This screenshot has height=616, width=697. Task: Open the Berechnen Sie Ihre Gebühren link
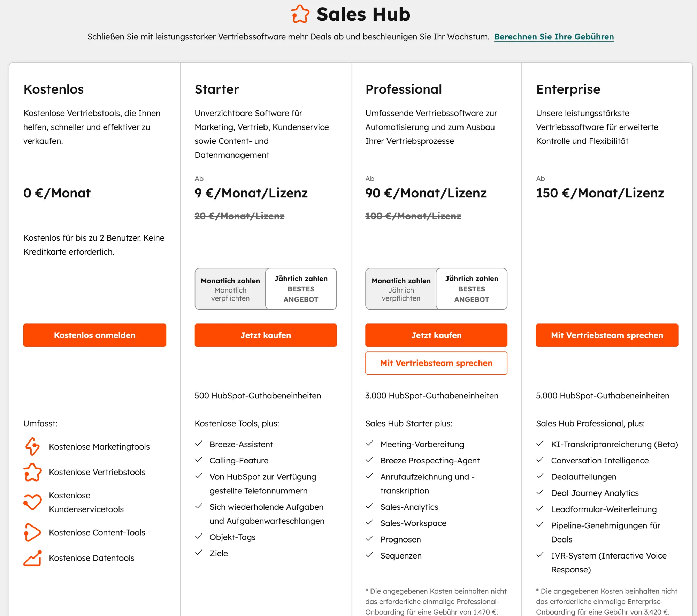tap(554, 37)
